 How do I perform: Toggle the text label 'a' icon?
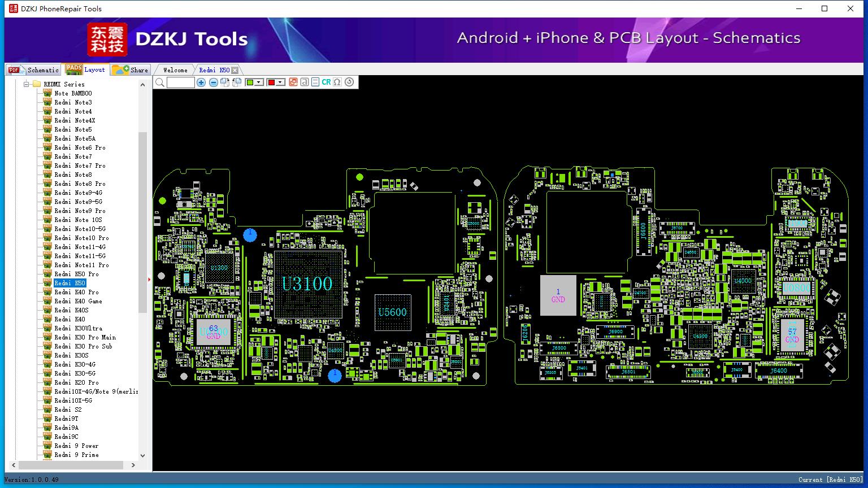[305, 82]
